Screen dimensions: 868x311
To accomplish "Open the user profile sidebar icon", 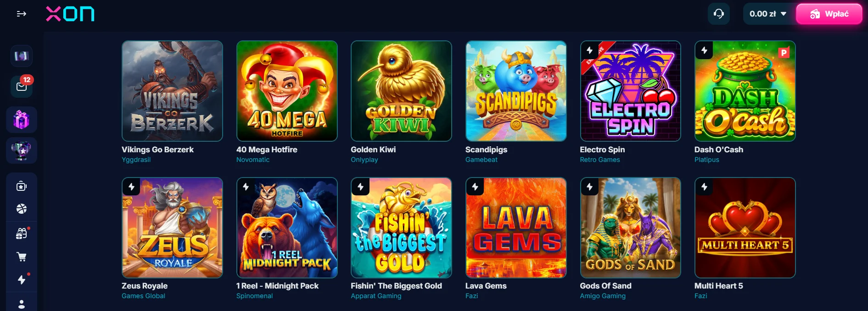I will (x=22, y=304).
